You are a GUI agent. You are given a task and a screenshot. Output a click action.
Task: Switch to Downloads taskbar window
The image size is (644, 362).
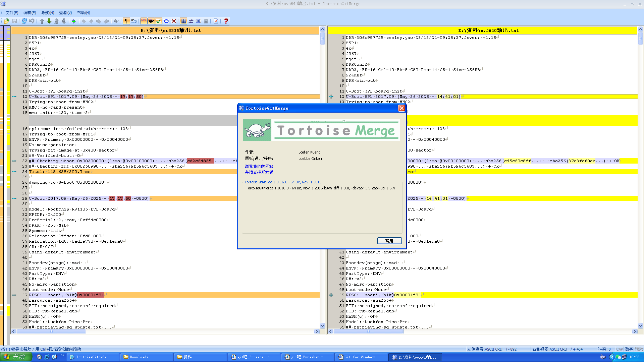[x=147, y=357]
